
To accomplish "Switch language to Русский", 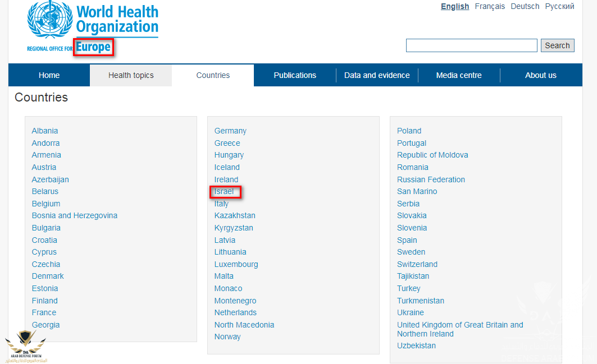I will [x=560, y=7].
